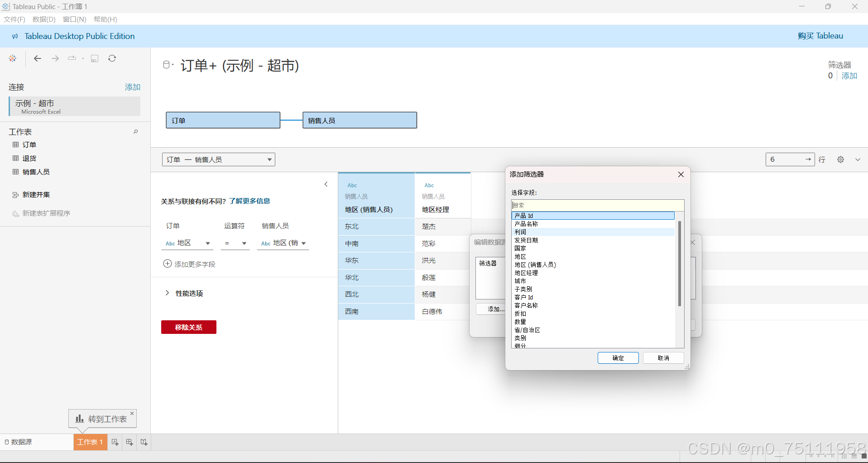Switch to the 工作表 1 tab

(90, 442)
